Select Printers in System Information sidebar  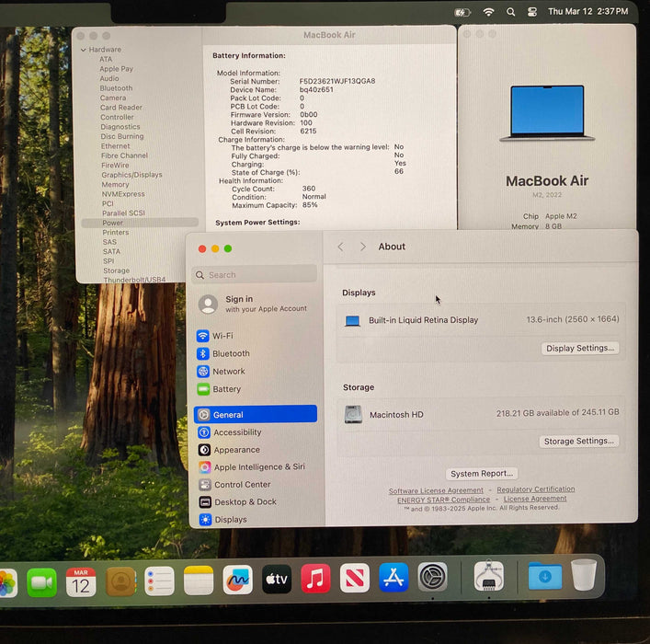tap(116, 233)
